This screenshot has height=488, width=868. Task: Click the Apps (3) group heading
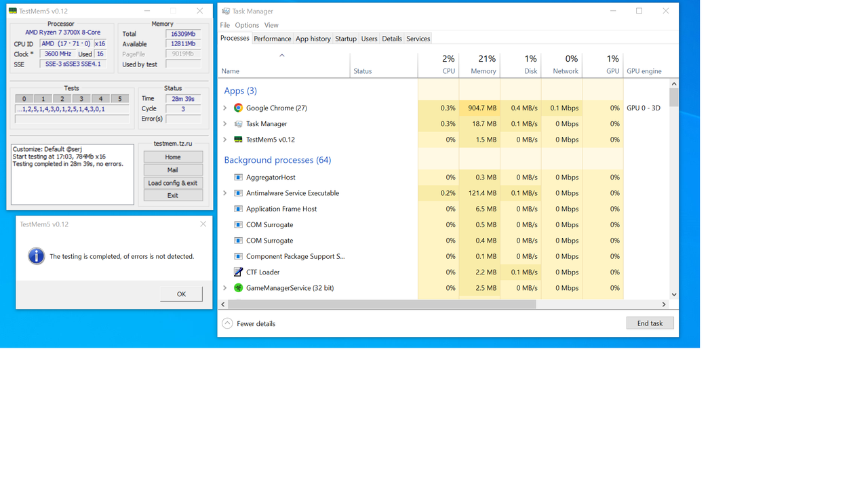pyautogui.click(x=240, y=91)
